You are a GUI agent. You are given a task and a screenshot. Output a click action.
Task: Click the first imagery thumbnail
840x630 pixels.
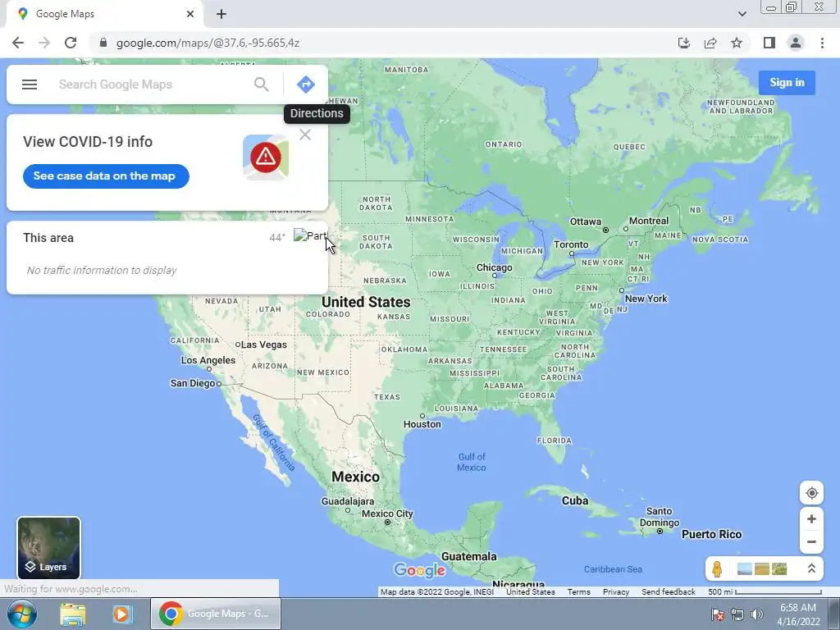click(x=745, y=569)
